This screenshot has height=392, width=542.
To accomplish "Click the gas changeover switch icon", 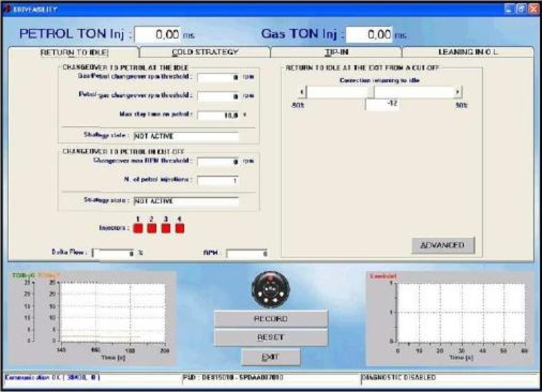I will (271, 289).
